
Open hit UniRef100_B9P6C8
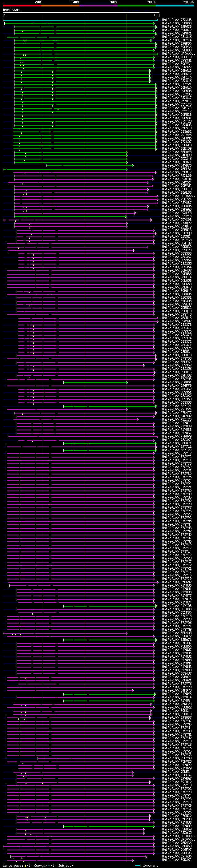[177, 26]
